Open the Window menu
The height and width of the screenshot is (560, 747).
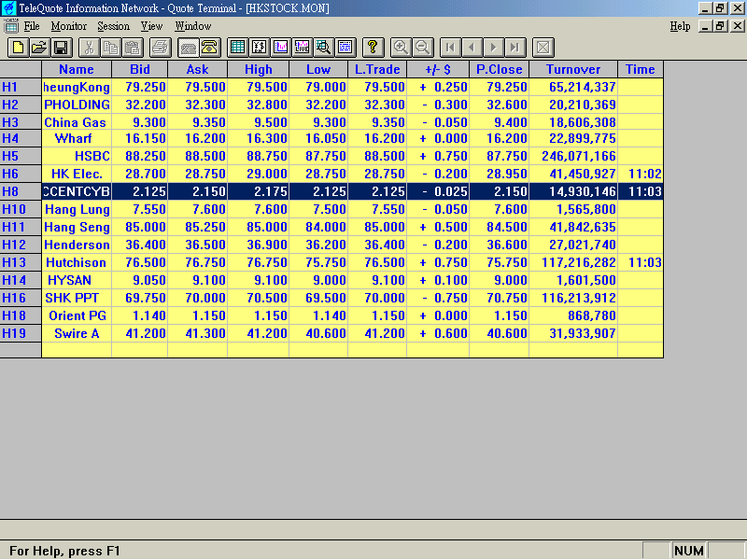(x=193, y=26)
